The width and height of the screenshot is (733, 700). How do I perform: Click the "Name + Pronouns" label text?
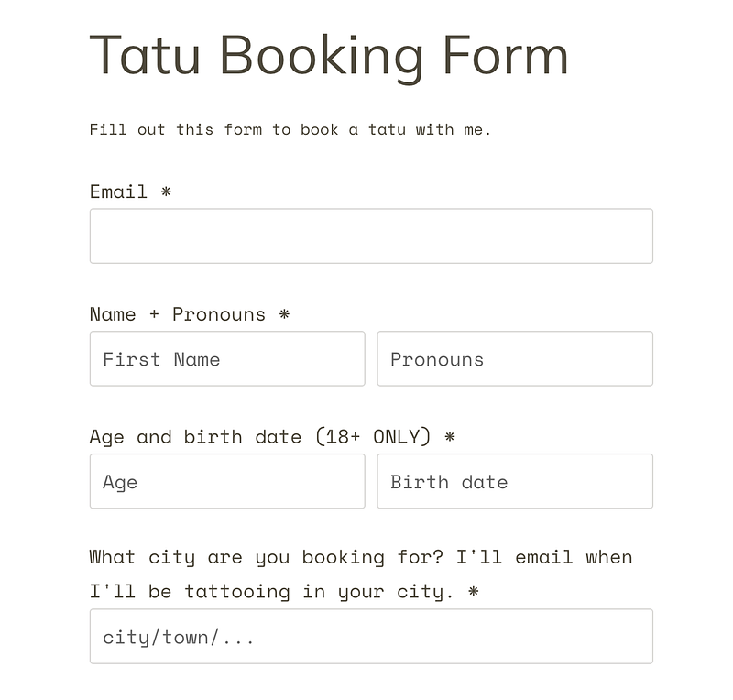178,314
